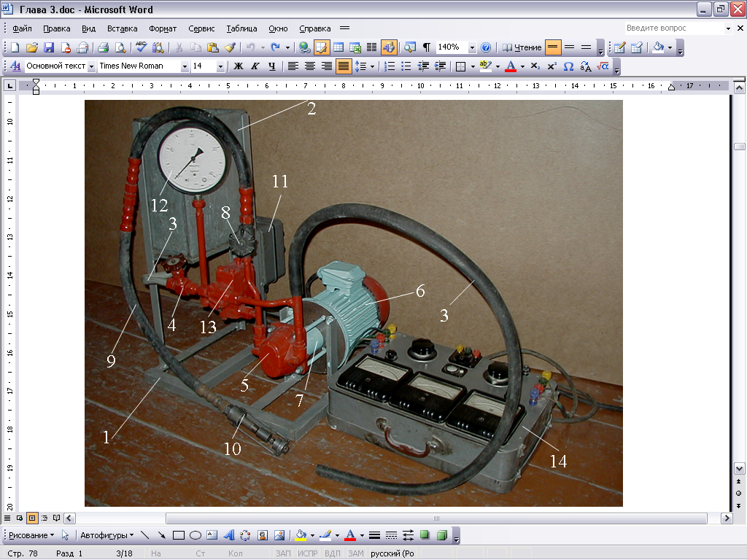Run the ABC spelling check
The width and height of the screenshot is (747, 560).
pyautogui.click(x=141, y=47)
